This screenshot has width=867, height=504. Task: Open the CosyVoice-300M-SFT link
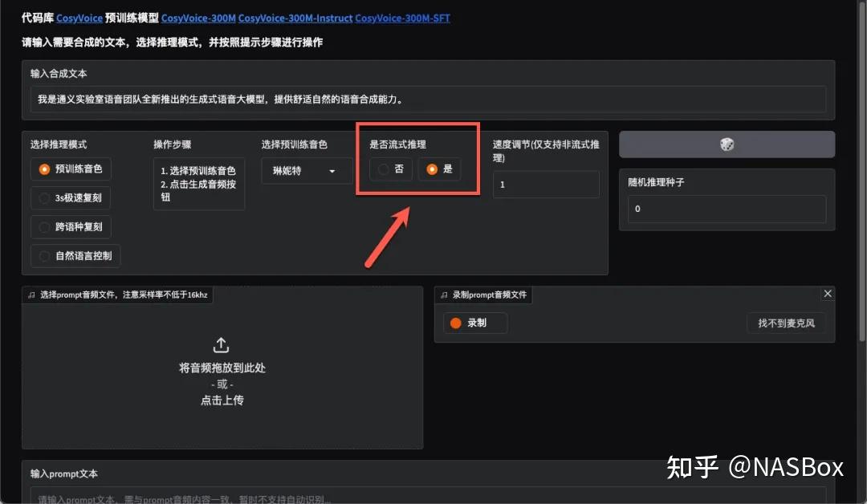(x=402, y=18)
